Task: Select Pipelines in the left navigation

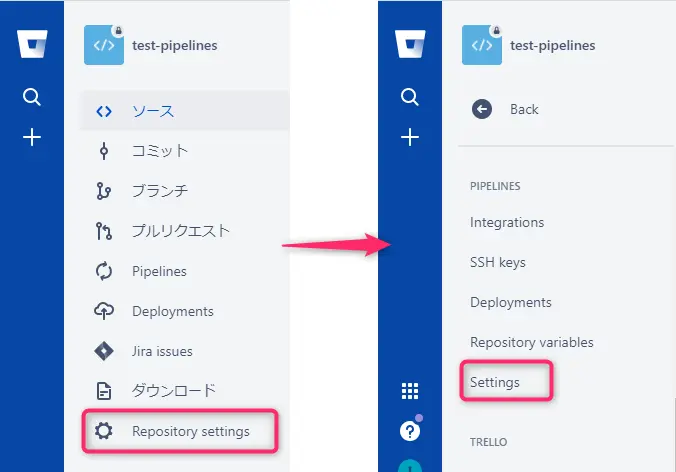Action: point(159,271)
